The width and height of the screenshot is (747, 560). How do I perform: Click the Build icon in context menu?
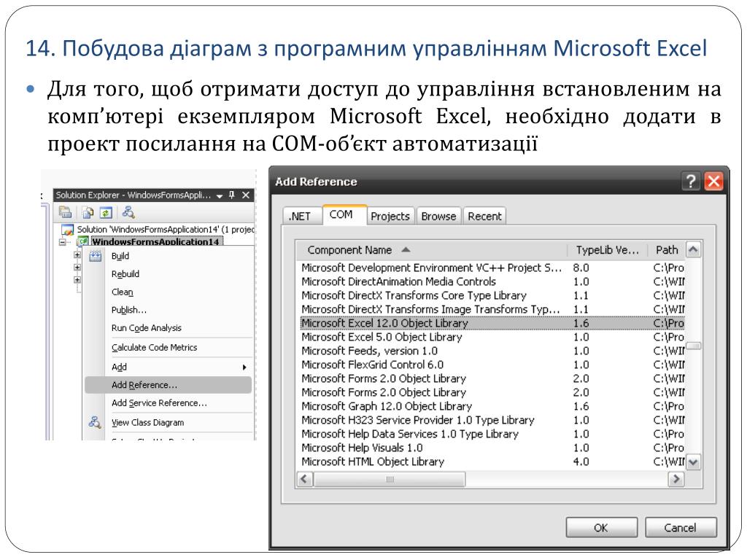tap(96, 256)
